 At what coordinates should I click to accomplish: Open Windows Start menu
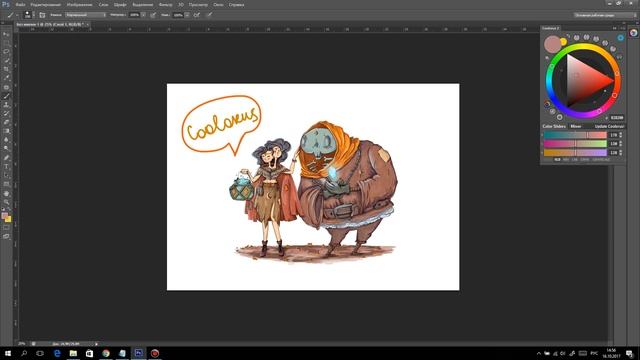coord(8,353)
